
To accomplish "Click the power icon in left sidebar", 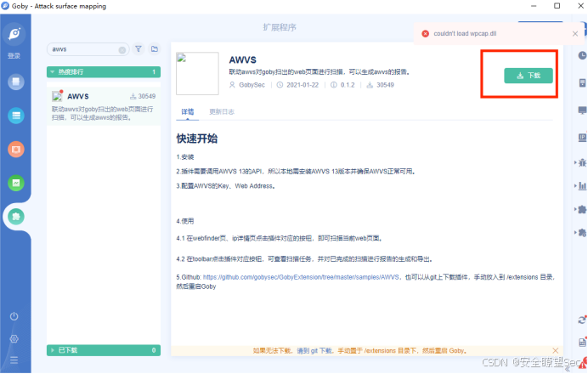I will click(x=14, y=316).
